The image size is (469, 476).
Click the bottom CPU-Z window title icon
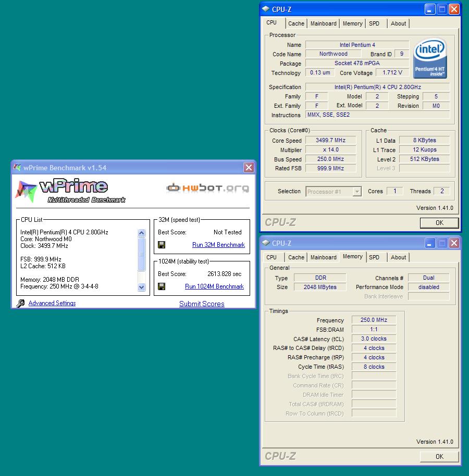point(265,243)
